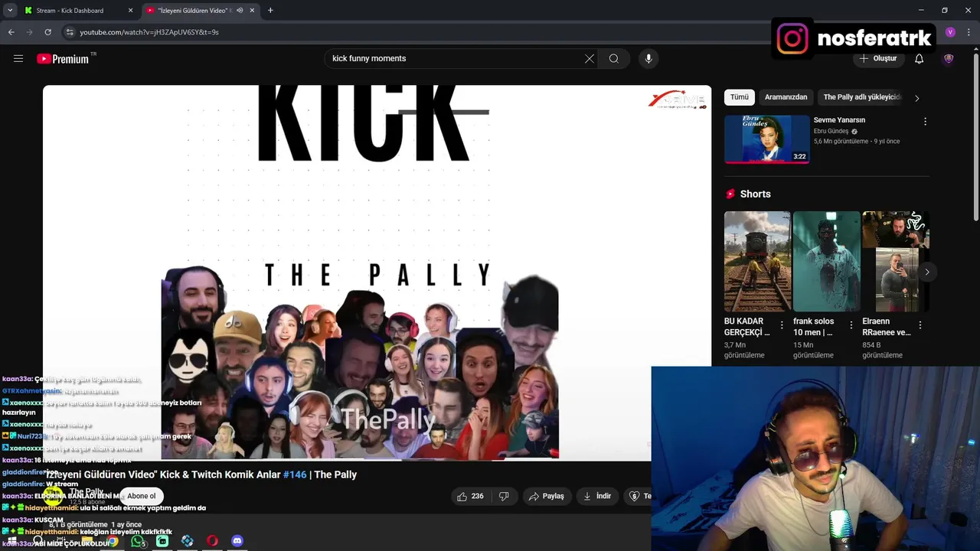Screen dimensions: 980x551
Task: Mute the YouTube tab via speaker icon
Action: point(240,11)
